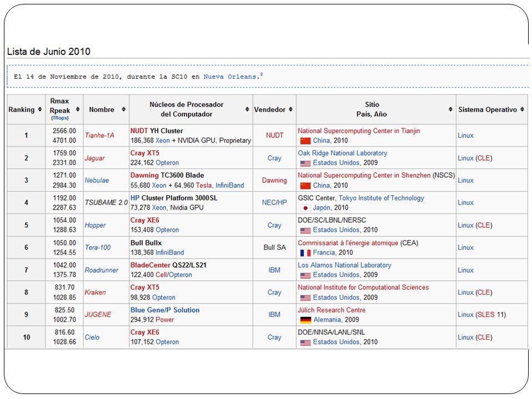Click US flag in Hopper row

tap(305, 231)
